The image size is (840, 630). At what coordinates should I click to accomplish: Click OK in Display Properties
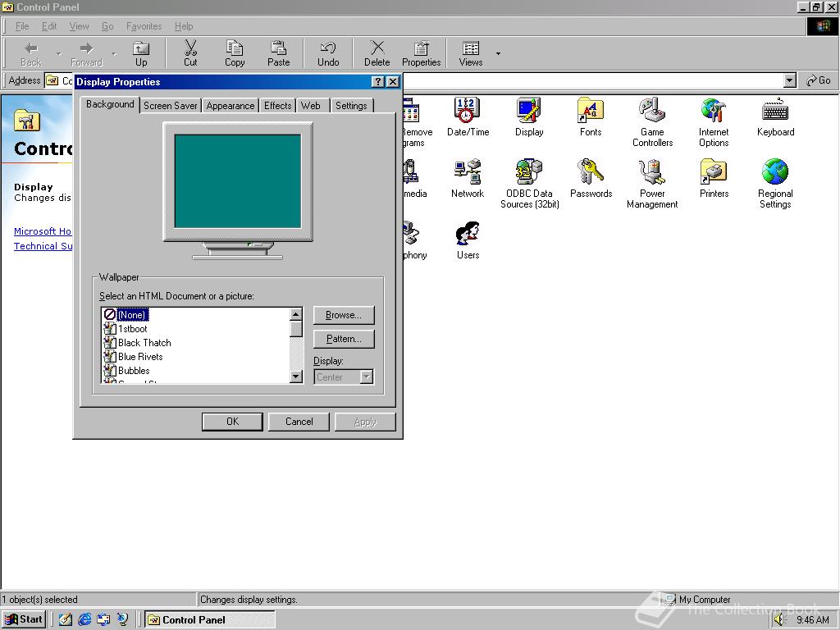pyautogui.click(x=232, y=422)
